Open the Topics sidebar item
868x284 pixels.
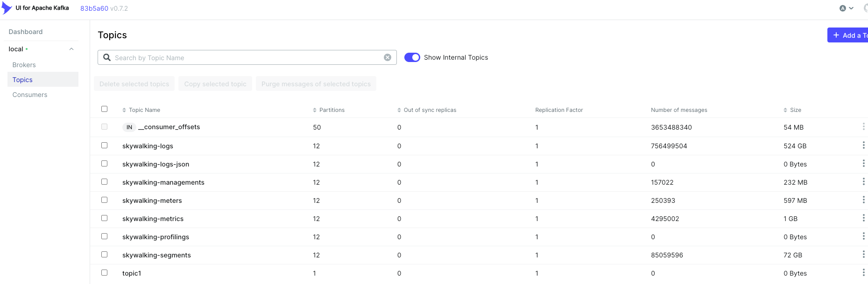tap(43, 80)
